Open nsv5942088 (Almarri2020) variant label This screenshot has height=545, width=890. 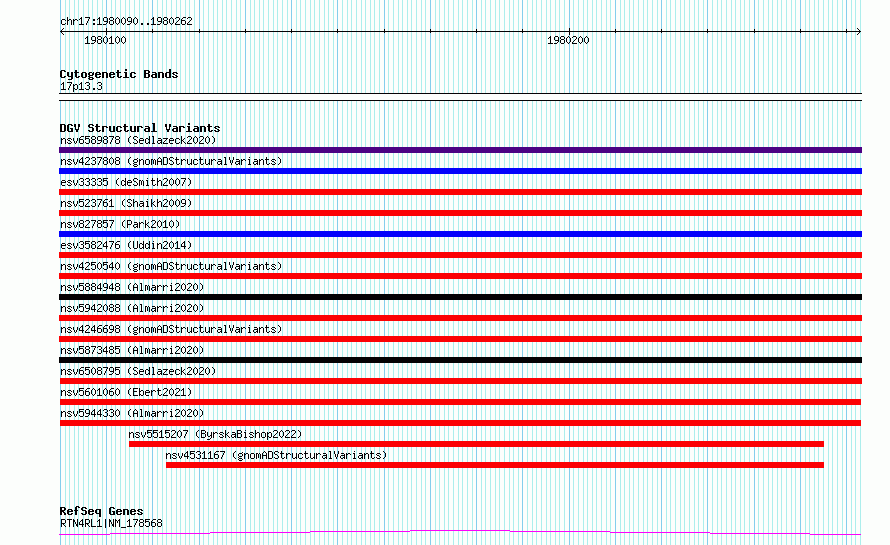pos(132,308)
